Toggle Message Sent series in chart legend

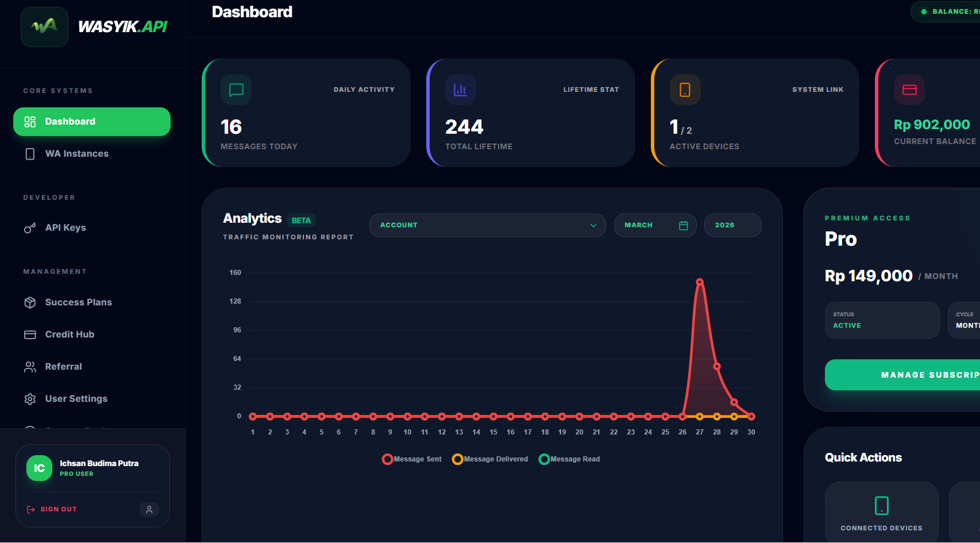[412, 459]
